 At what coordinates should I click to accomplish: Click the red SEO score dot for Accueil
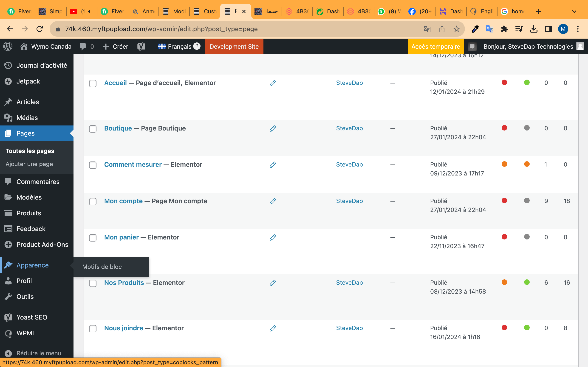pyautogui.click(x=504, y=83)
